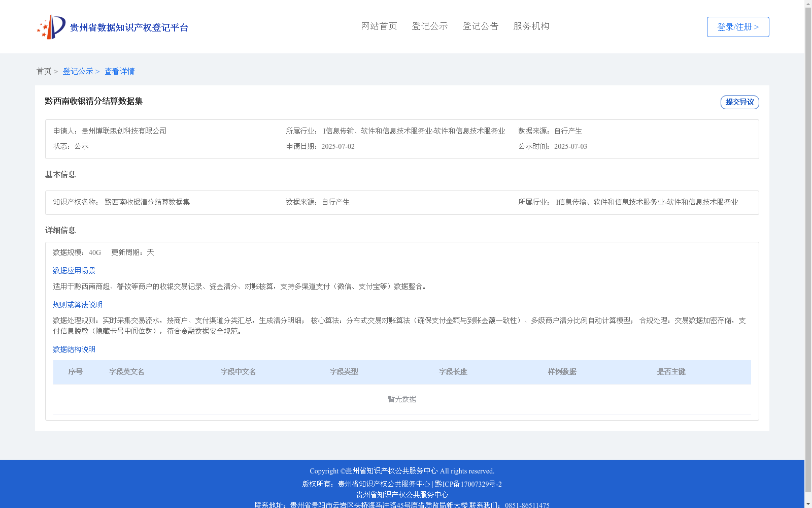812x508 pixels.
Task: Click the 字段中文名 column header
Action: pos(239,372)
